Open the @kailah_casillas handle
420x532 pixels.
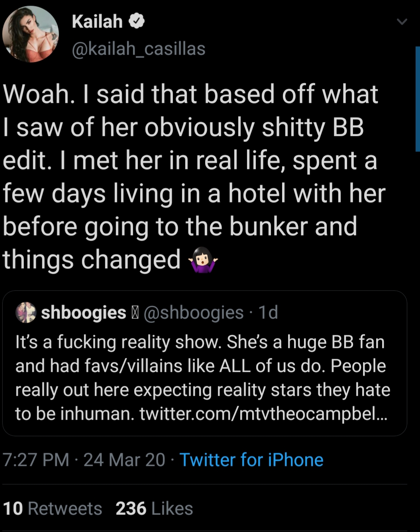click(x=138, y=49)
